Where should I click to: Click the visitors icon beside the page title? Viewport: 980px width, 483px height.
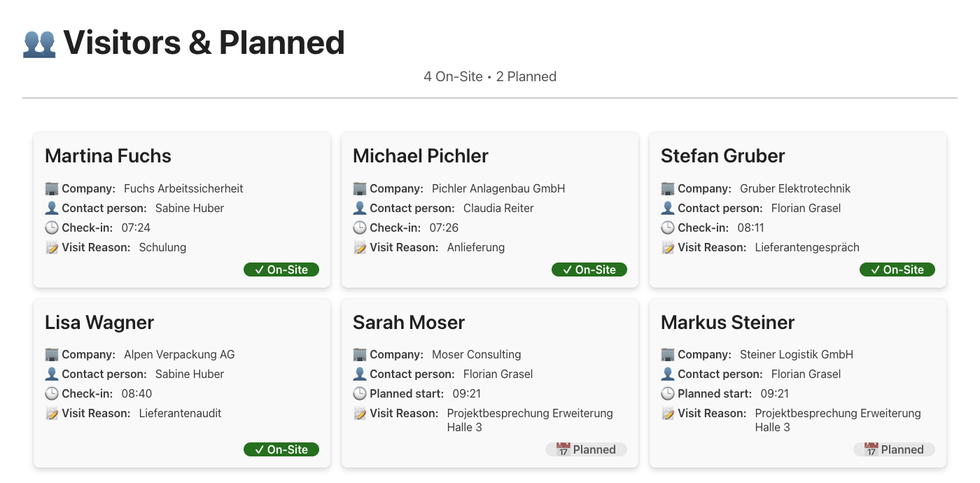[x=39, y=43]
